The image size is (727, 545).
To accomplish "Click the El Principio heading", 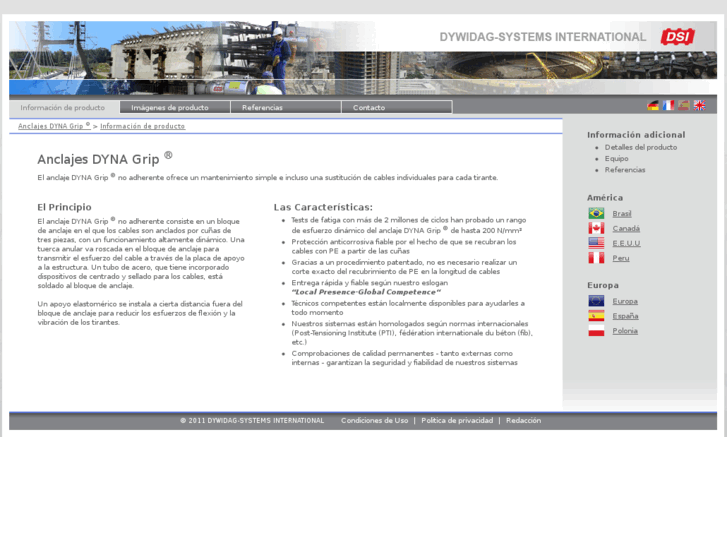I will pos(64,207).
